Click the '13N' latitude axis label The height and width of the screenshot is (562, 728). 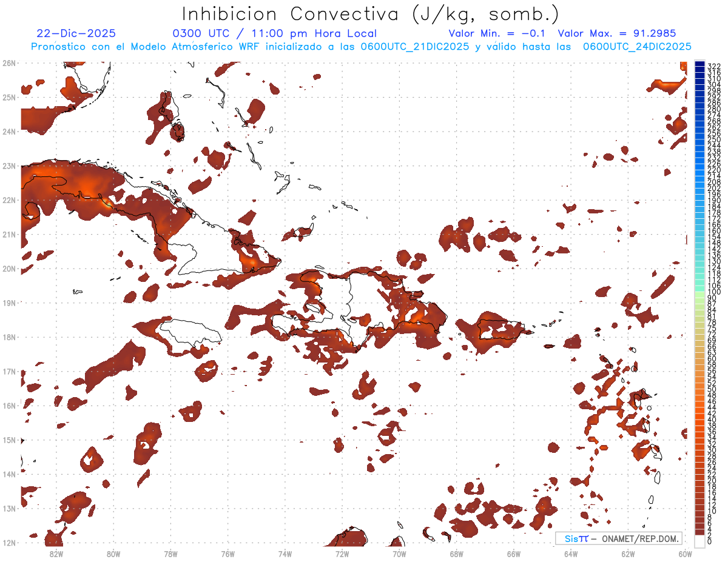8,508
